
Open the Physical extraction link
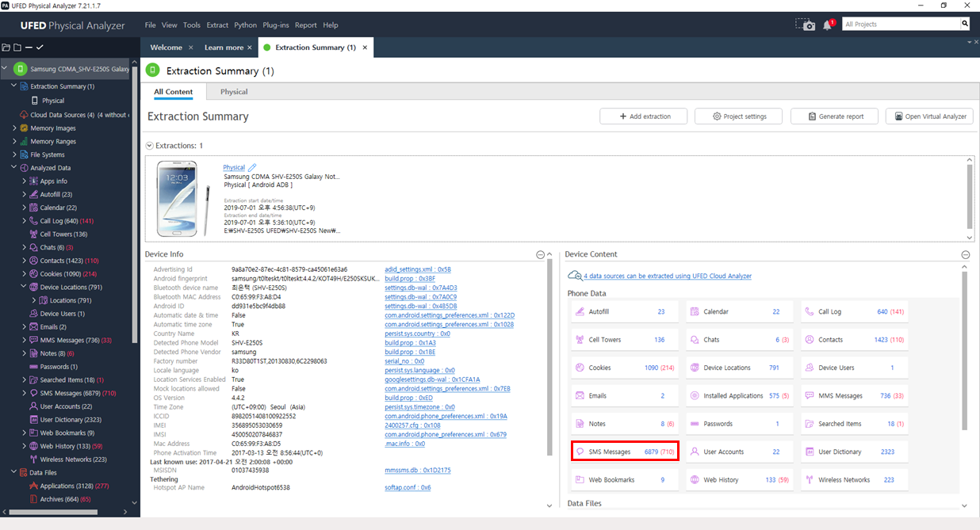[234, 168]
